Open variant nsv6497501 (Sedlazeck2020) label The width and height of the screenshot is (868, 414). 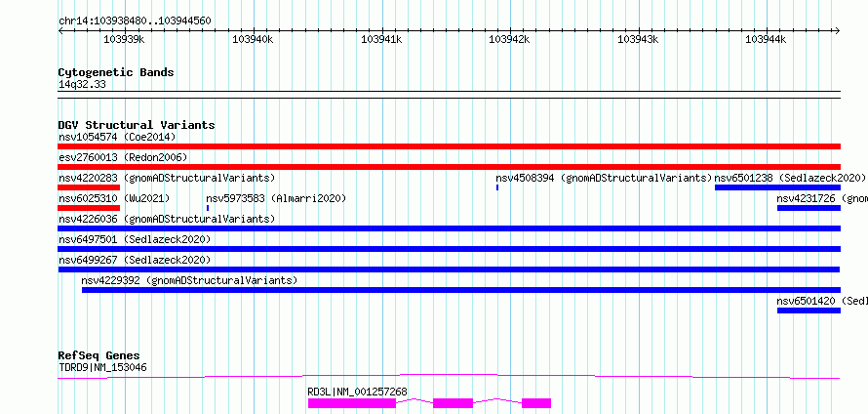(135, 240)
